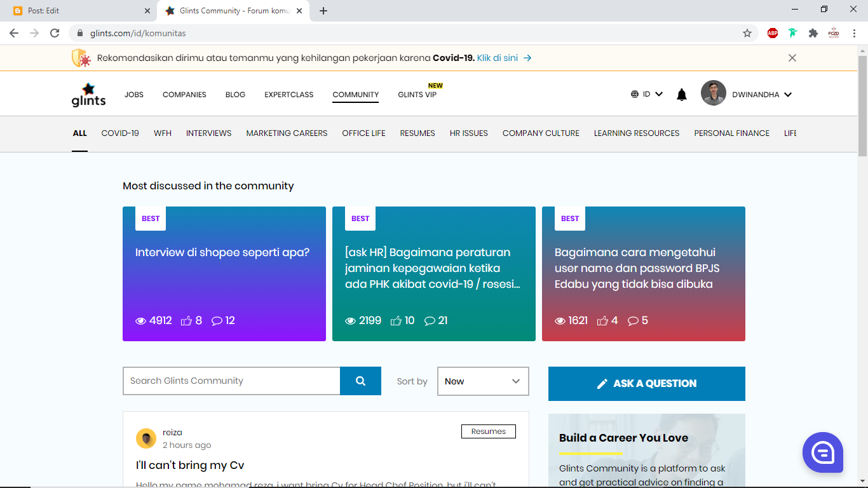Image resolution: width=868 pixels, height=488 pixels.
Task: Close the Covid-19 banner
Action: point(792,58)
